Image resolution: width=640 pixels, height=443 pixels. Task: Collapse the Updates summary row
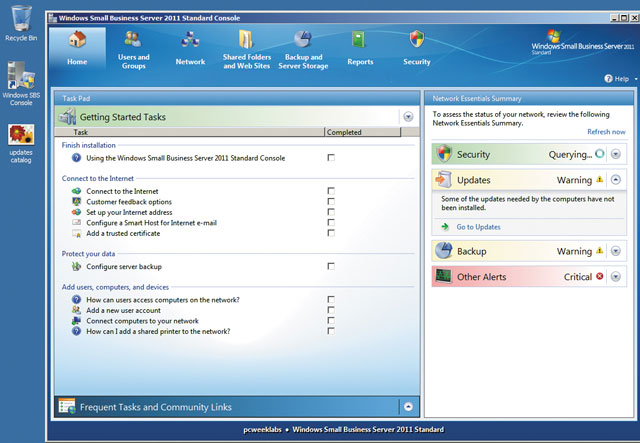tap(616, 180)
